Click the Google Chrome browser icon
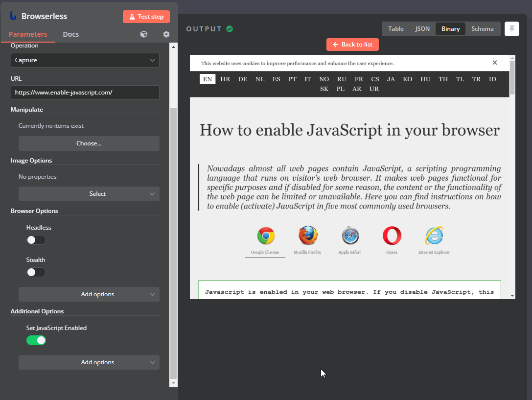This screenshot has width=532, height=400. pos(265,236)
